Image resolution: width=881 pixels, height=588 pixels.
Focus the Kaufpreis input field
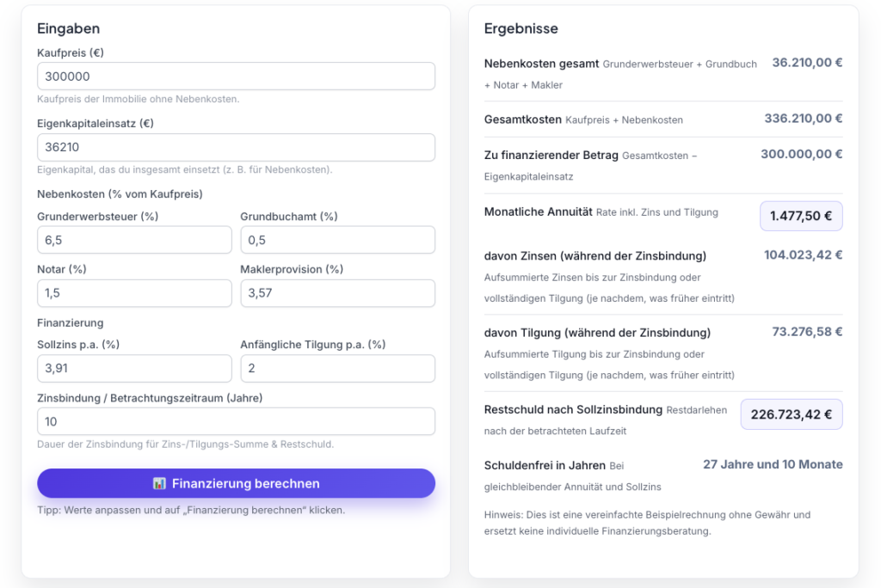coord(236,77)
